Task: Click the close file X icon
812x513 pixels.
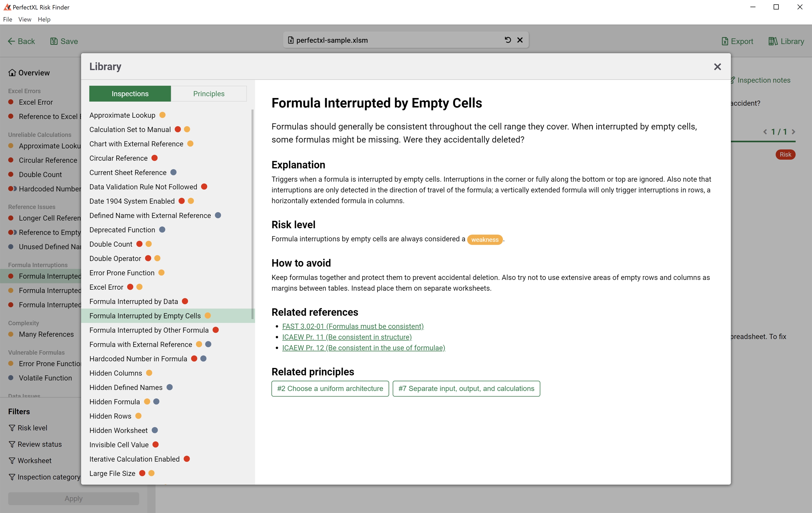Action: [x=520, y=40]
